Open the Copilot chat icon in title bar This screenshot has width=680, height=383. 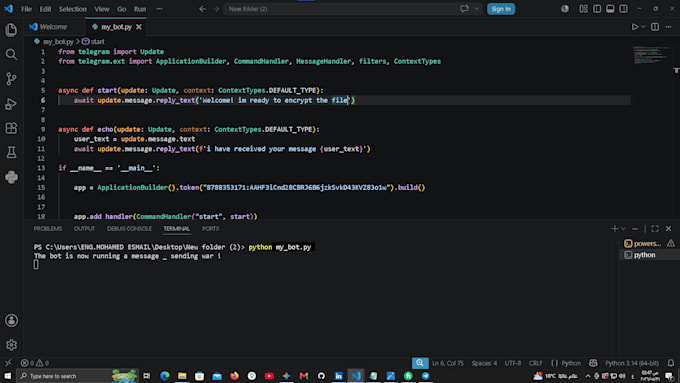tap(464, 9)
